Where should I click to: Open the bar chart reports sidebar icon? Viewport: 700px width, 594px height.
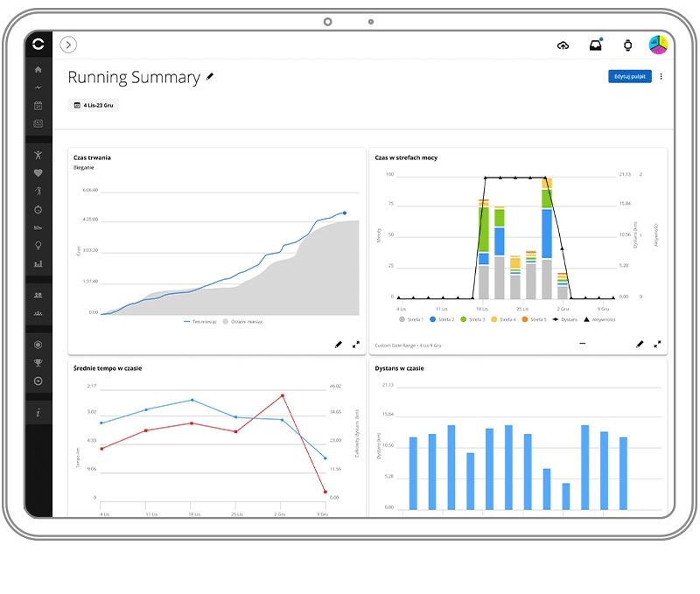coord(38,263)
